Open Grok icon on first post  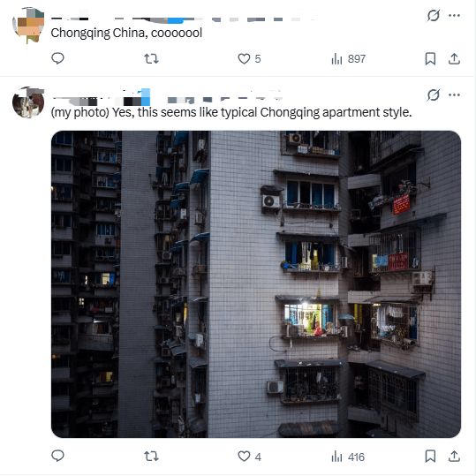(x=434, y=16)
